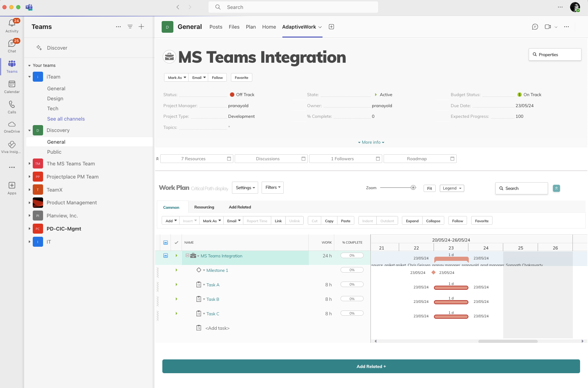Collapse the Work Plan panel teal icon
588x388 pixels.
(x=556, y=188)
